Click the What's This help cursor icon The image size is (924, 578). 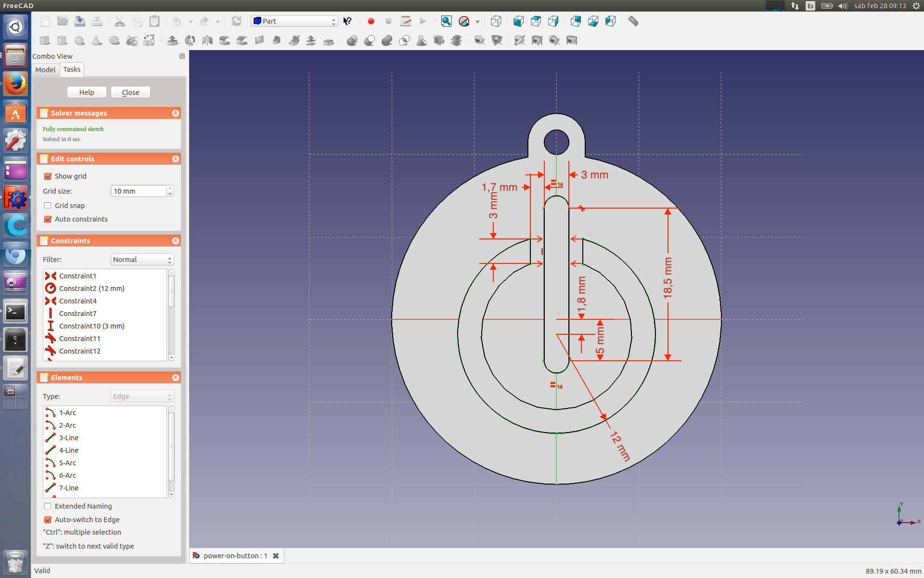(347, 21)
